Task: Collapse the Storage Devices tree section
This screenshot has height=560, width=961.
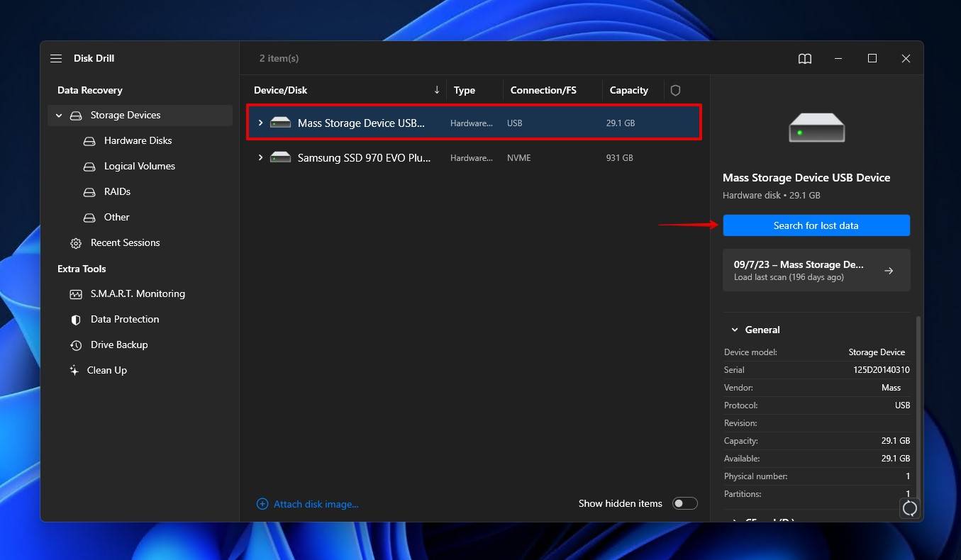Action: tap(59, 116)
